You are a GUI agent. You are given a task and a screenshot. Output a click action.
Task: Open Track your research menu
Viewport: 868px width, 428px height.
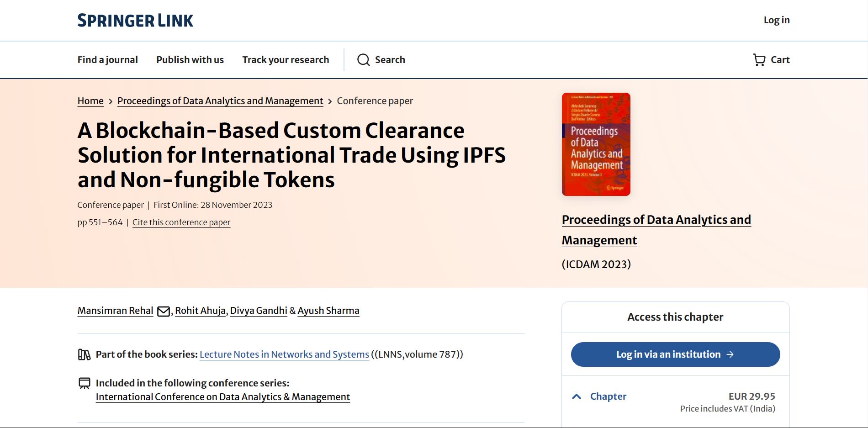click(x=286, y=60)
